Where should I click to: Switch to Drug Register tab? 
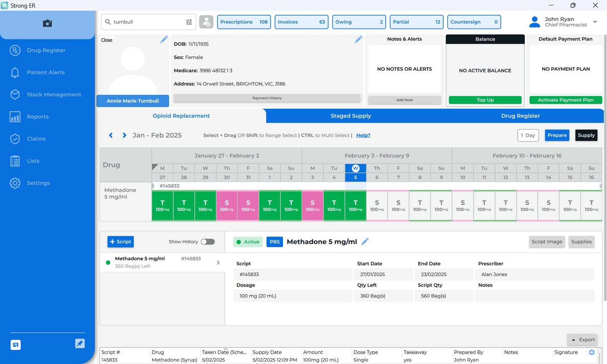click(520, 116)
